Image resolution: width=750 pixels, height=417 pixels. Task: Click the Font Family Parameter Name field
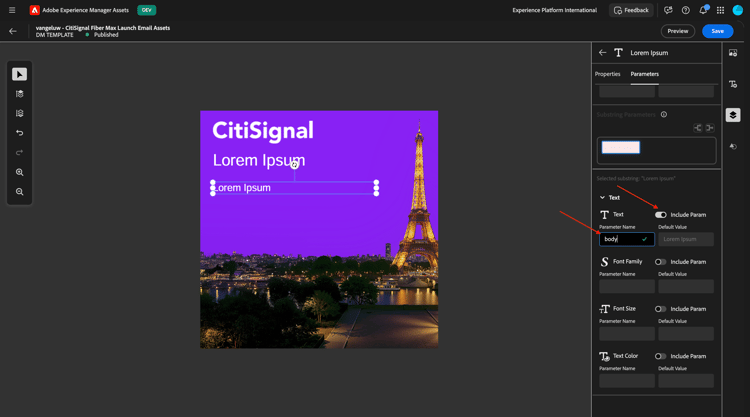[627, 286]
